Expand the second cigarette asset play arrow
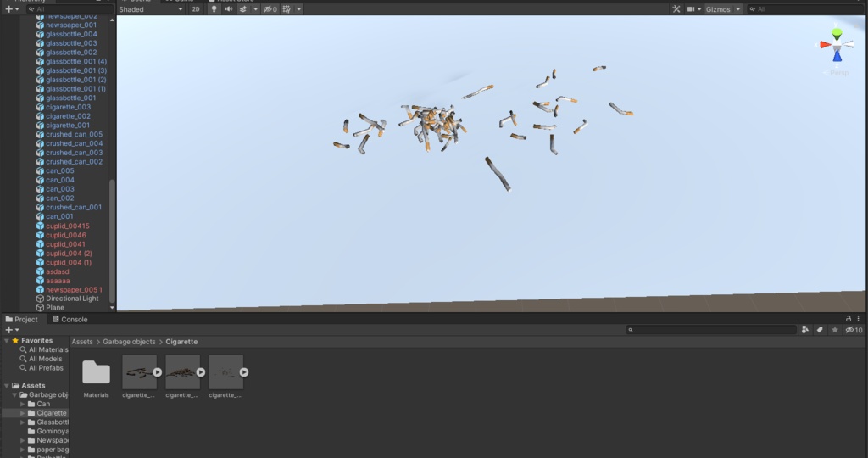Screen dimensions: 868x458 click(200, 372)
